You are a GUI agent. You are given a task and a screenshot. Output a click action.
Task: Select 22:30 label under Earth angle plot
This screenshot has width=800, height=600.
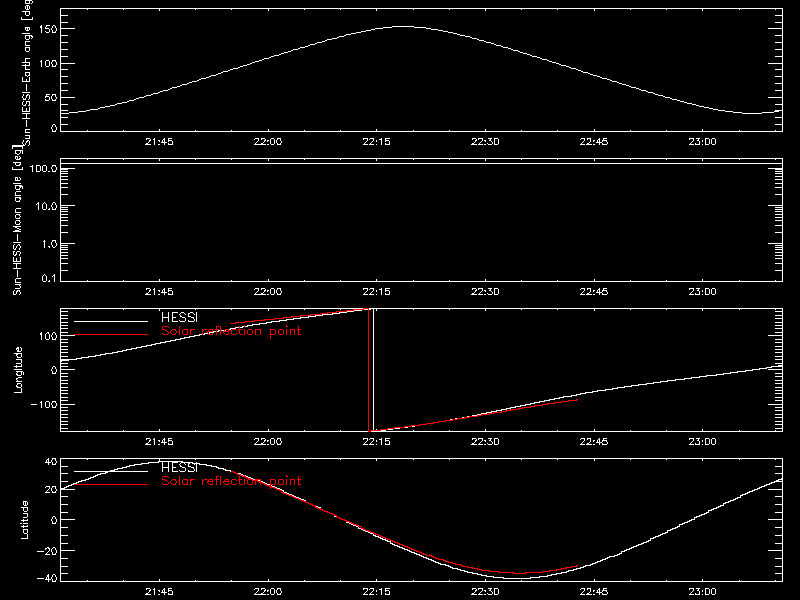point(485,142)
